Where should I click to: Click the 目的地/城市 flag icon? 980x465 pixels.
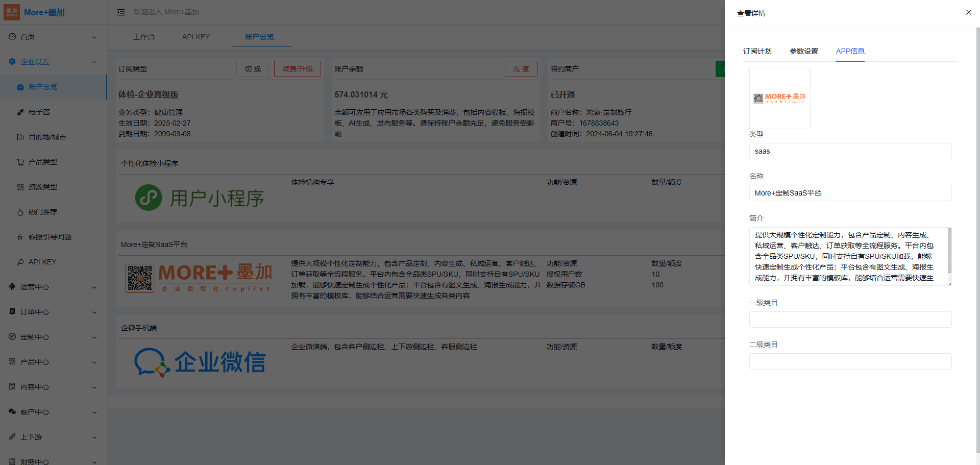[x=20, y=137]
